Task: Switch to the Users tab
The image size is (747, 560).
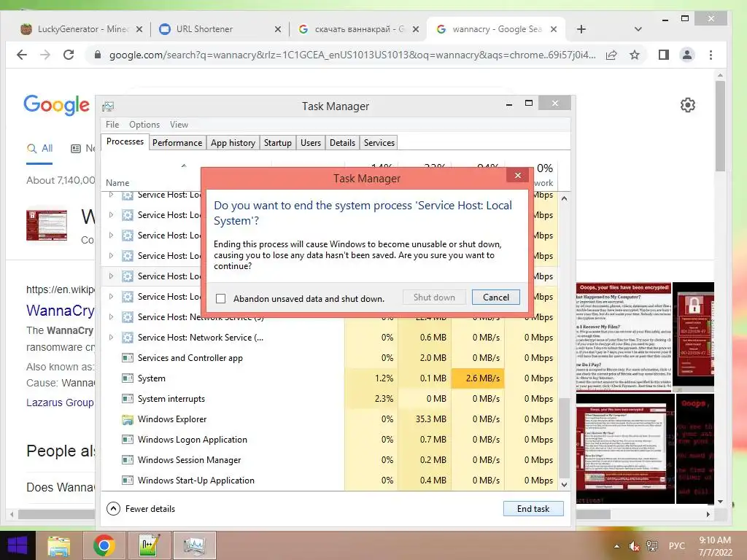Action: coord(311,143)
